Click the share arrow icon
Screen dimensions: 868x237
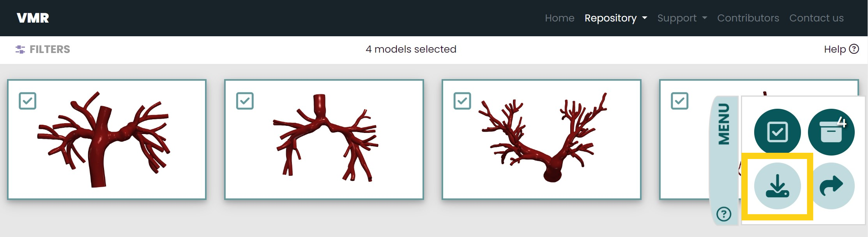tap(831, 186)
